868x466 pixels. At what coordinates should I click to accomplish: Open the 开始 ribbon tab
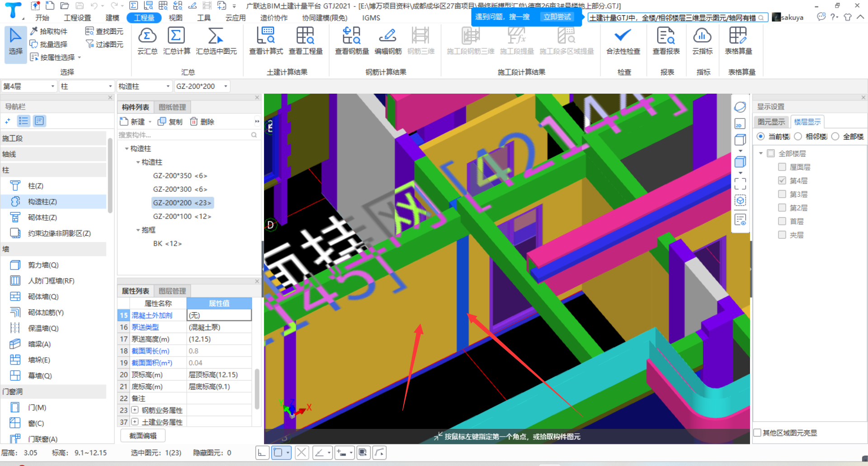click(x=42, y=18)
